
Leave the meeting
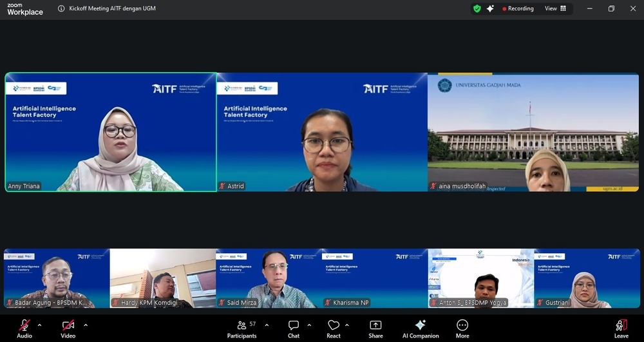click(621, 327)
